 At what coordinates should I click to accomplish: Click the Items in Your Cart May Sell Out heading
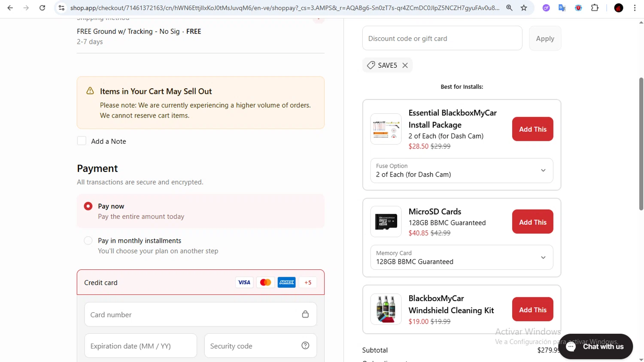pyautogui.click(x=156, y=91)
